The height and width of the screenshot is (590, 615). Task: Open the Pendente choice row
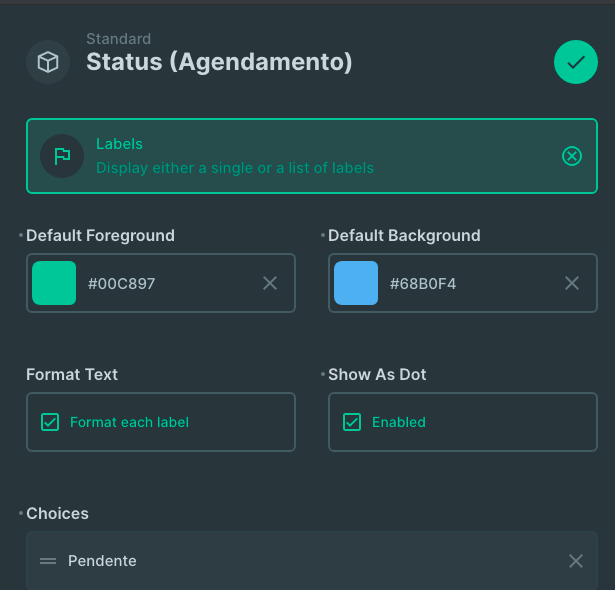312,561
